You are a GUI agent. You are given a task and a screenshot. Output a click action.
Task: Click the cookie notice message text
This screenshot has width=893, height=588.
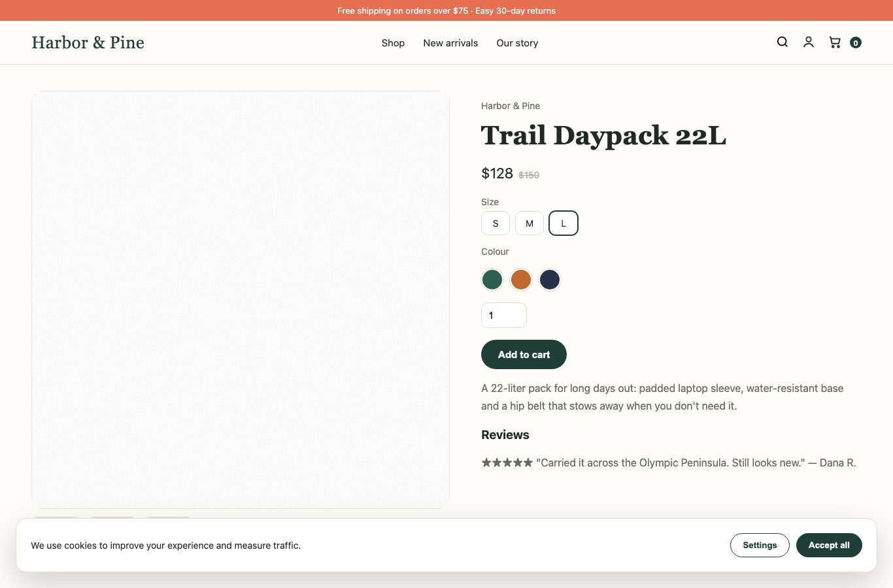coord(166,546)
